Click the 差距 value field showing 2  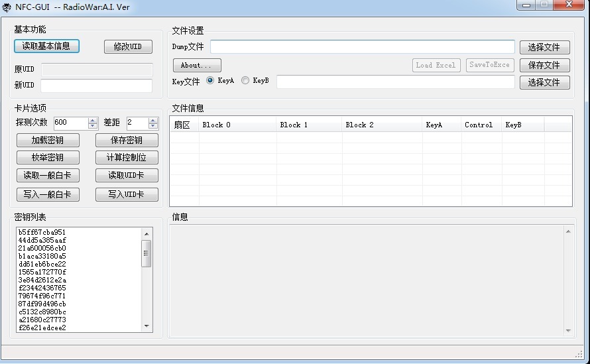click(137, 123)
